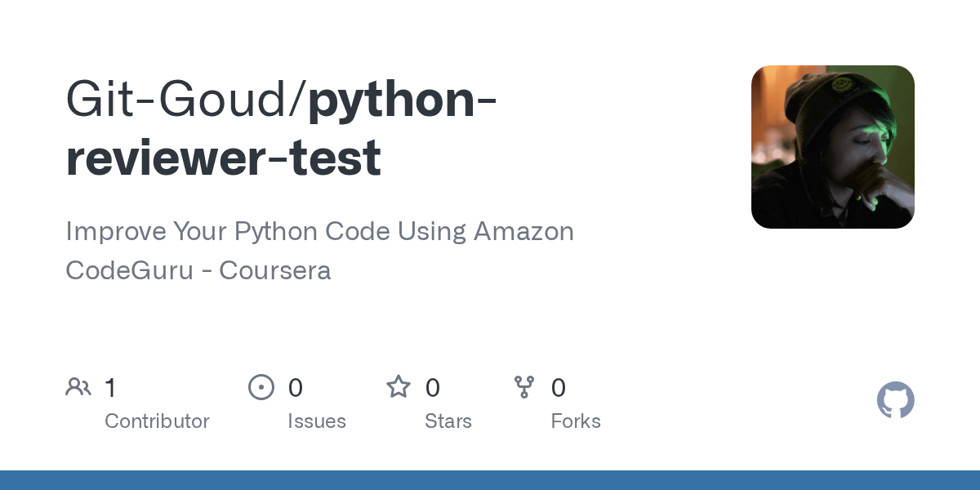The image size is (980, 490).
Task: Click the issues circle-dot icon
Action: pyautogui.click(x=261, y=387)
